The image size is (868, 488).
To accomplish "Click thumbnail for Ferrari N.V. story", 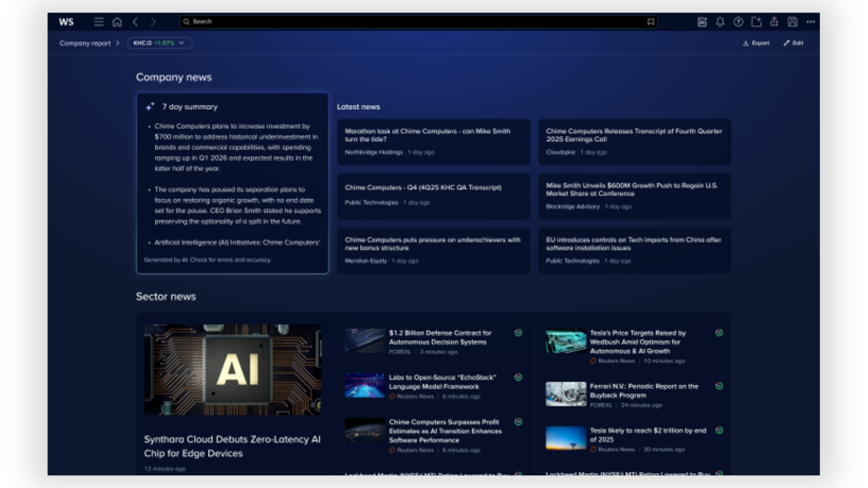I will click(565, 394).
